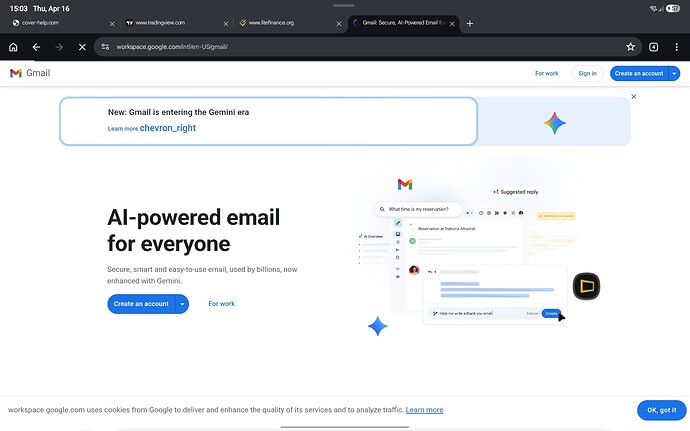Close the www.litefinance.org tab

pyautogui.click(x=339, y=24)
